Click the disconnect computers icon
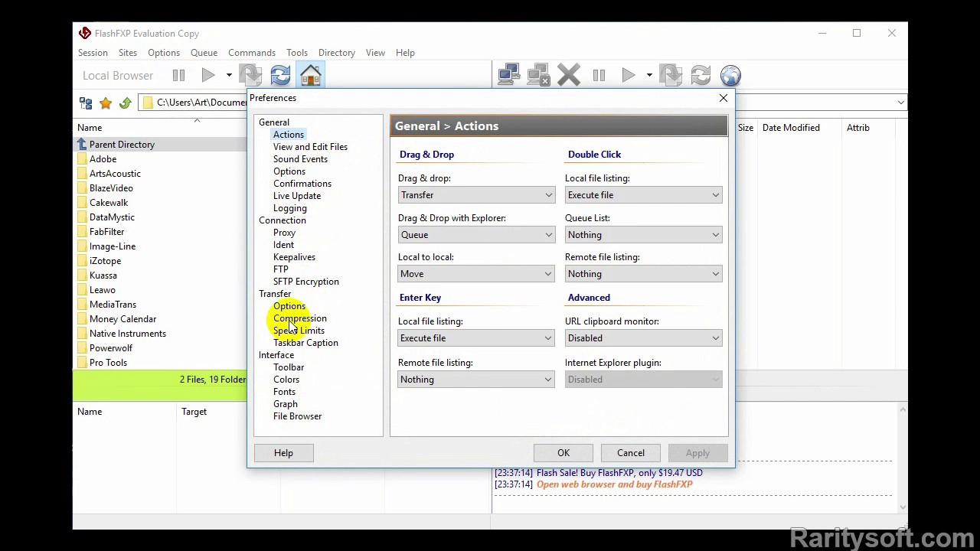980x551 pixels. pyautogui.click(x=539, y=75)
